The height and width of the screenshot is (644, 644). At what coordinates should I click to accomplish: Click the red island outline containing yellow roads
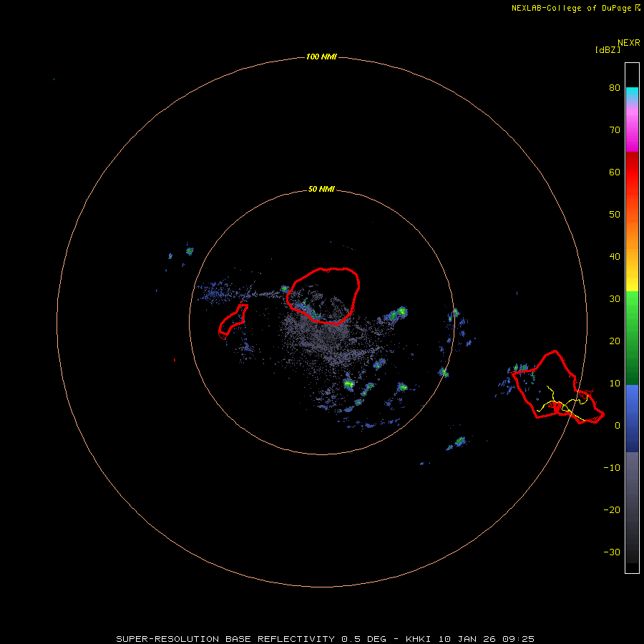pos(557,387)
